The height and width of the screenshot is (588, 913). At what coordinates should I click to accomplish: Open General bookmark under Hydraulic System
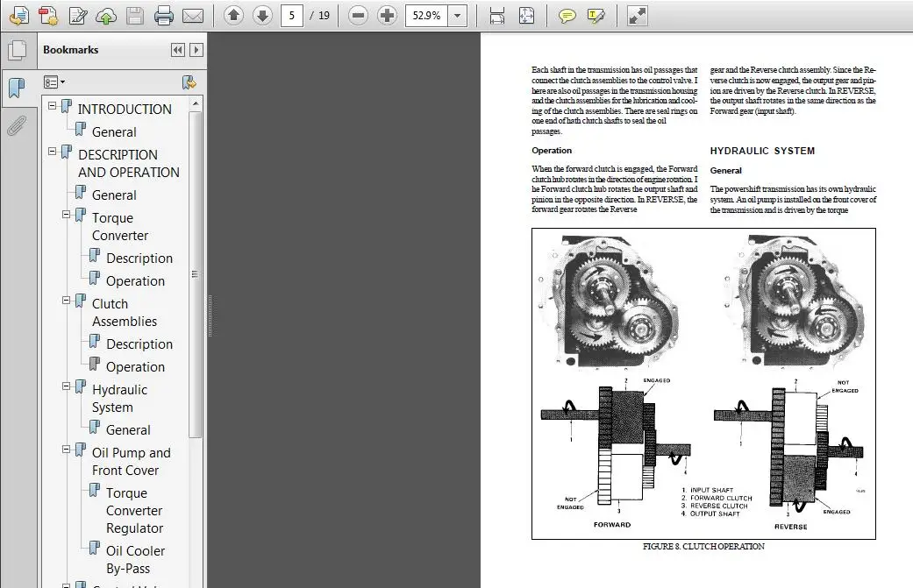tap(128, 430)
